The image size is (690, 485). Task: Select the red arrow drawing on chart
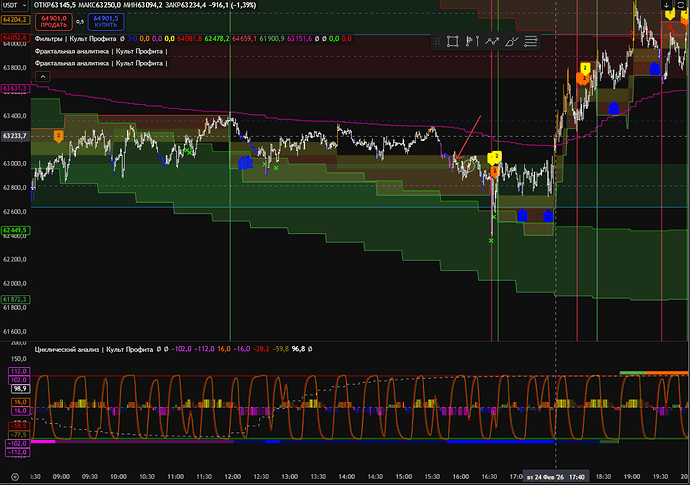[468, 135]
